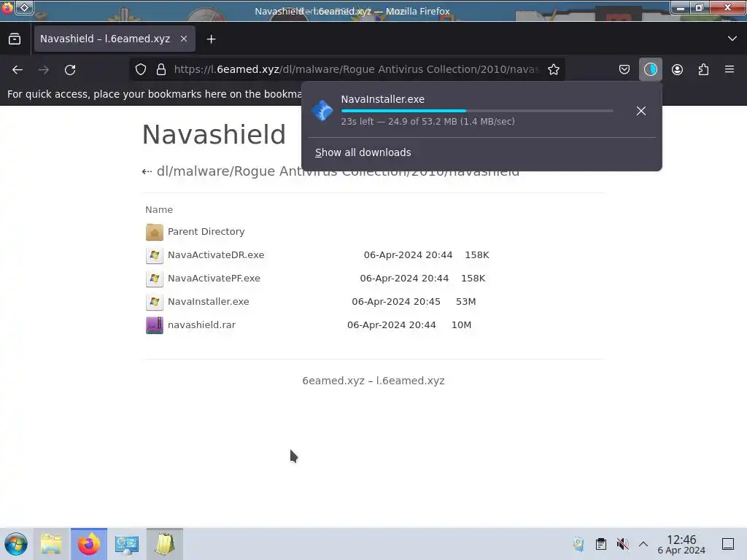This screenshot has height=560, width=747.
Task: Click the NavaInstaller.exe download entry name
Action: pos(382,99)
